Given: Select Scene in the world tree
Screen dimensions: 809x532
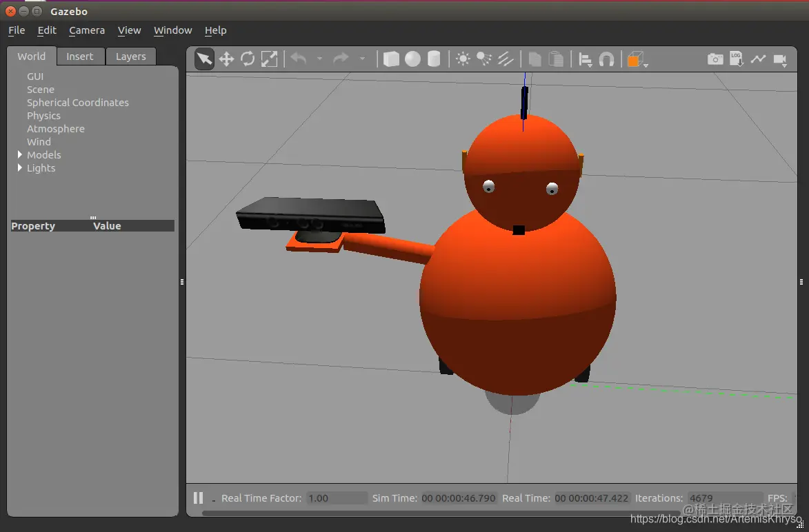Looking at the screenshot, I should coord(40,90).
